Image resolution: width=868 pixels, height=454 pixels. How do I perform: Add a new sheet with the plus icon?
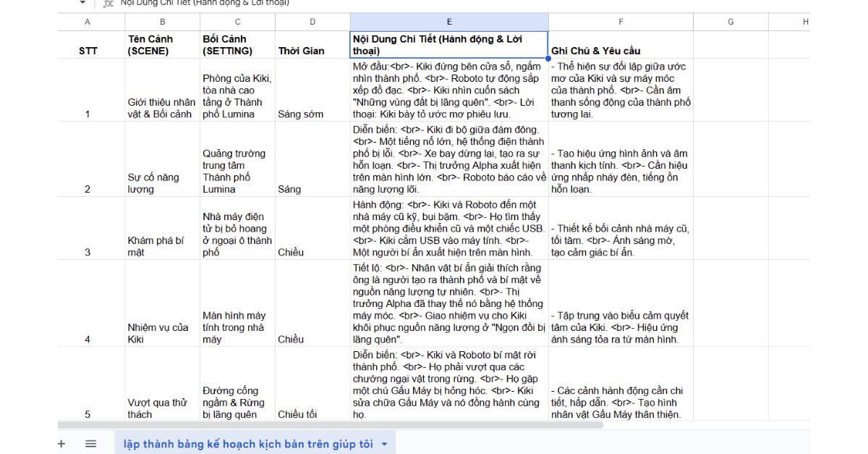(x=61, y=444)
